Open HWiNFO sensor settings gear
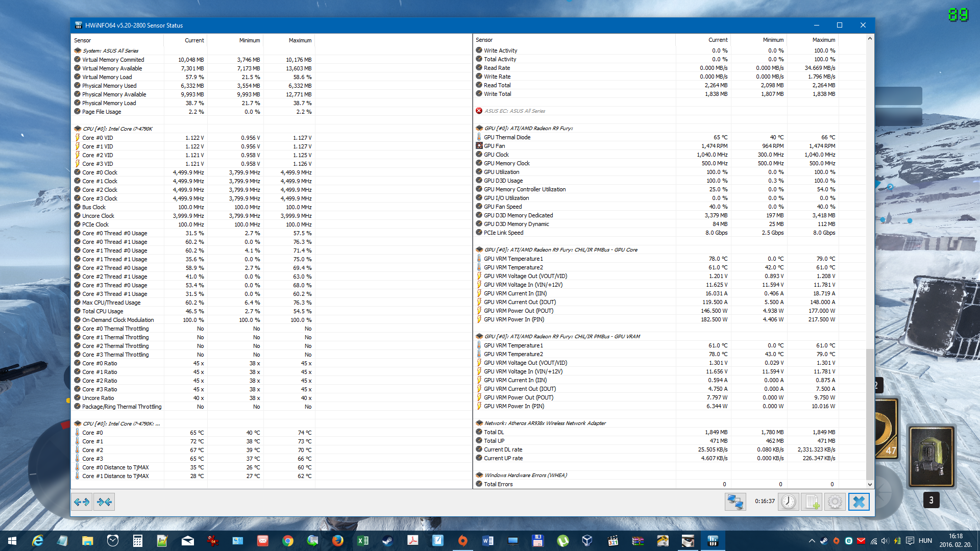 pos(835,502)
